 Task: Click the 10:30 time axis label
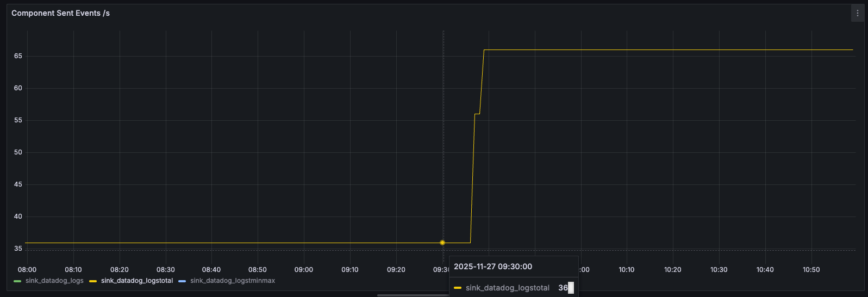click(x=719, y=270)
